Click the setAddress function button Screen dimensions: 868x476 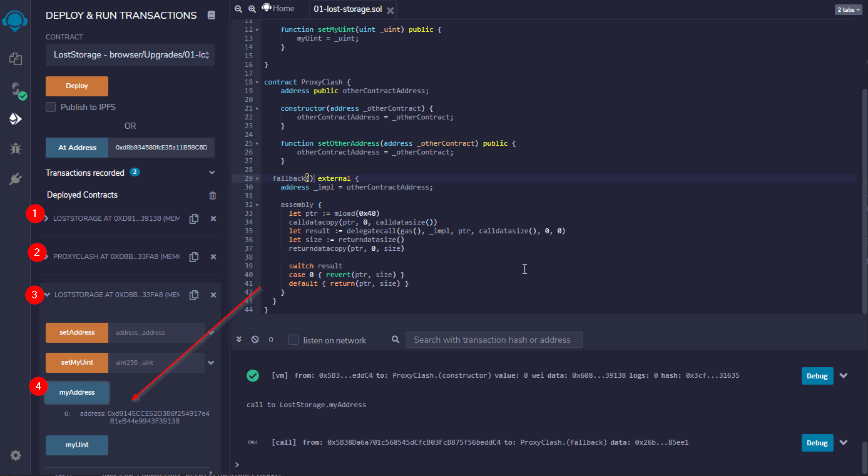(77, 333)
